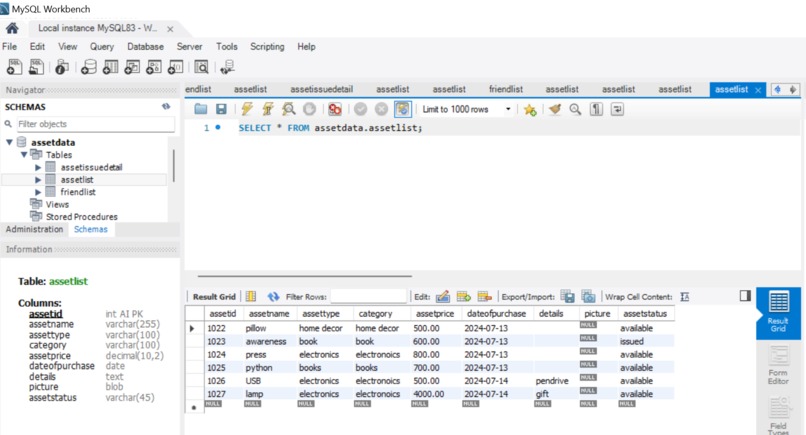Toggle word wrap icon in editor toolbar

click(617, 109)
